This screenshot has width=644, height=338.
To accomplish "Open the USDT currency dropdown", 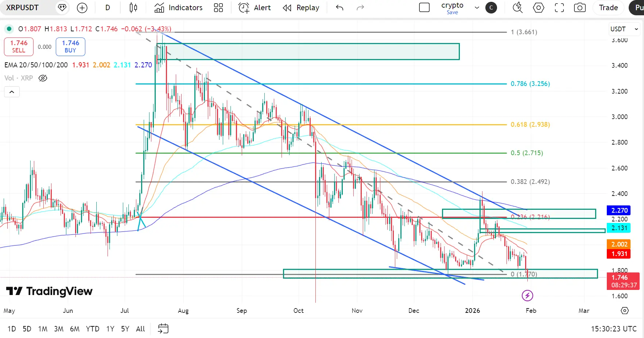I will coord(624,29).
